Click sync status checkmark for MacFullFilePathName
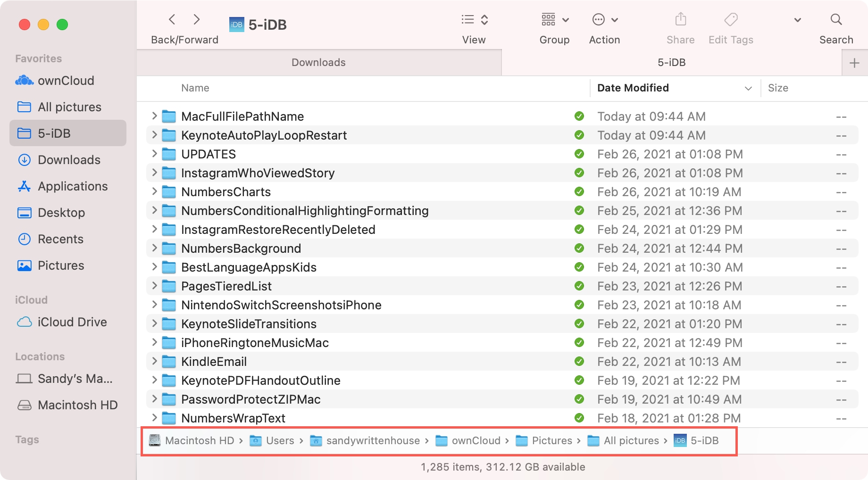868x480 pixels. click(579, 116)
